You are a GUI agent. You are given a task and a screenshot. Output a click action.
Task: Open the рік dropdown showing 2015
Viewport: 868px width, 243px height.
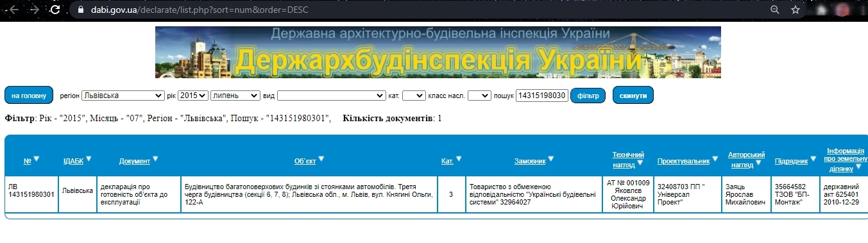point(193,96)
